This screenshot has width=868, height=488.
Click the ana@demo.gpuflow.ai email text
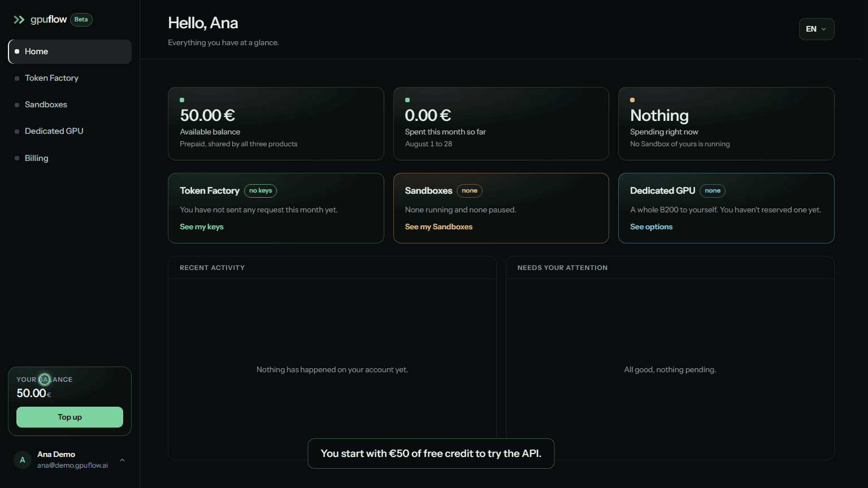click(72, 465)
